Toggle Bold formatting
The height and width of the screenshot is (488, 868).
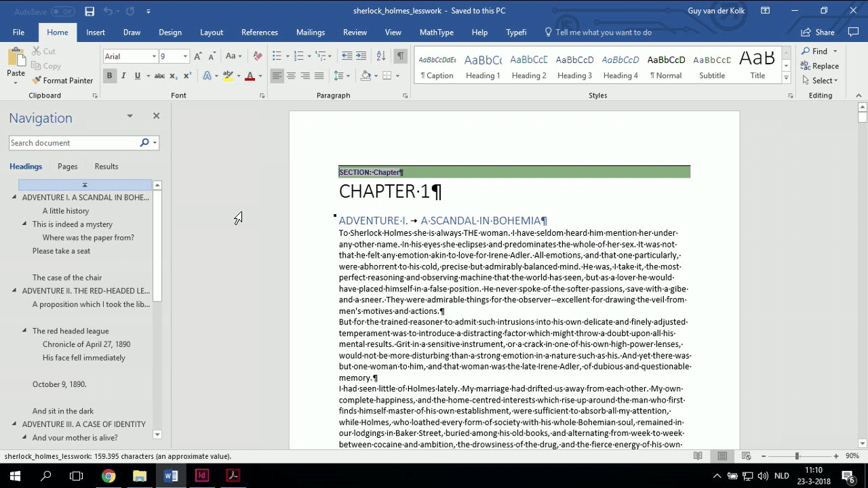coord(109,76)
